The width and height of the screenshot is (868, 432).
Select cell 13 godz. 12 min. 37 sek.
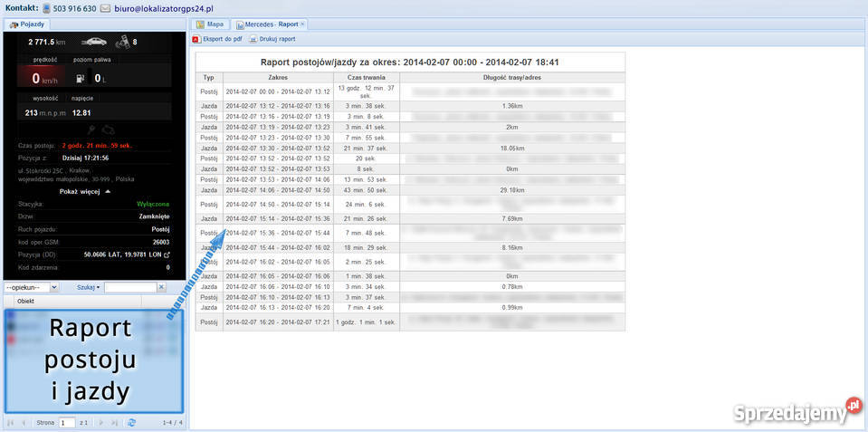tap(366, 92)
